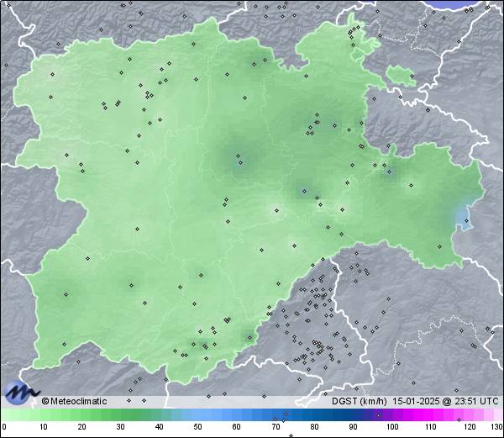Click the scale value 90

coord(353,427)
